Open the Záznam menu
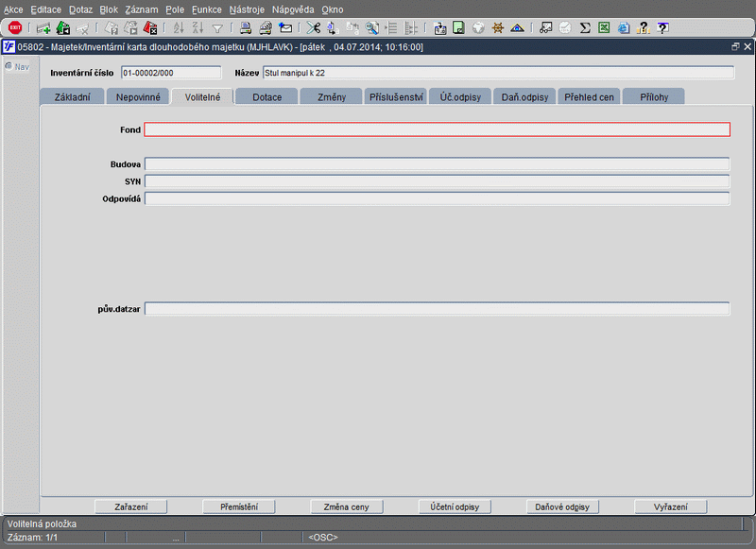Screen dimensions: 756x549 click(x=141, y=9)
